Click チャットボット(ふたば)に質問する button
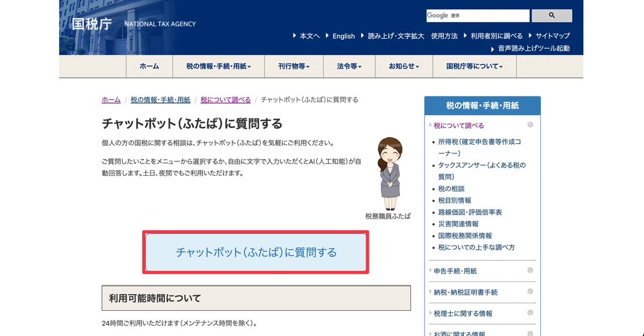 click(256, 252)
